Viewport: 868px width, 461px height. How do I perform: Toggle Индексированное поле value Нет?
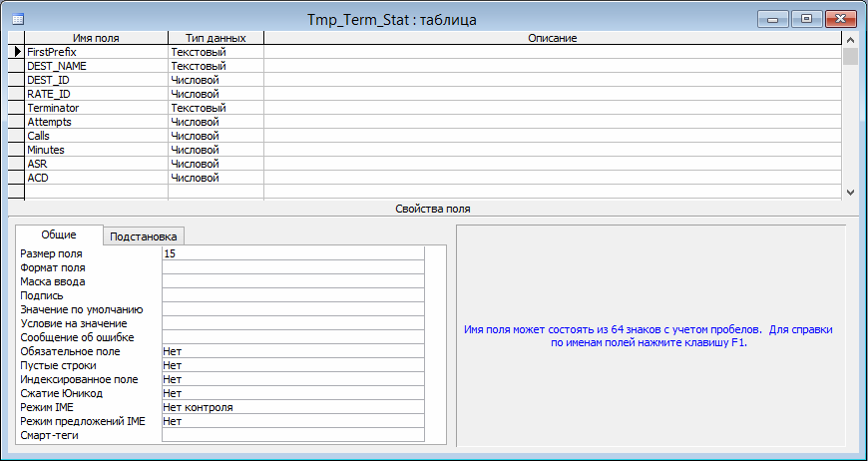click(x=293, y=379)
